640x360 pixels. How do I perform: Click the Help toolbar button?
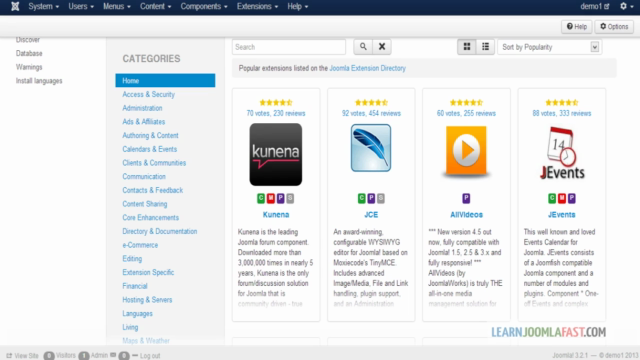(x=577, y=27)
